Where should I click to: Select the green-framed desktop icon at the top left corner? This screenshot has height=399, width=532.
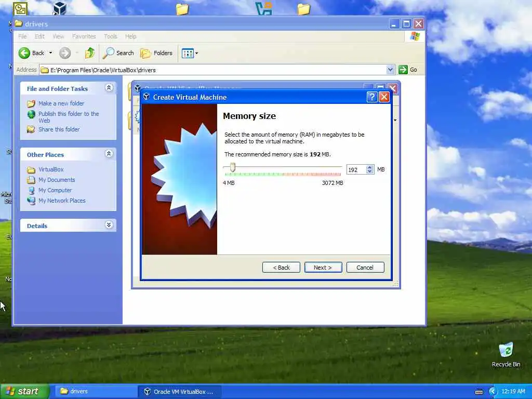20,8
